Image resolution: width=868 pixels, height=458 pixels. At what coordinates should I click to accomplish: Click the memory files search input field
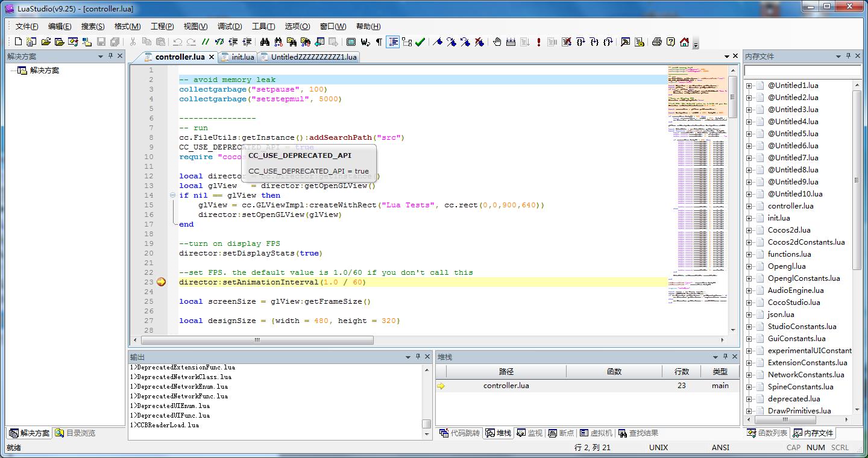coord(802,71)
